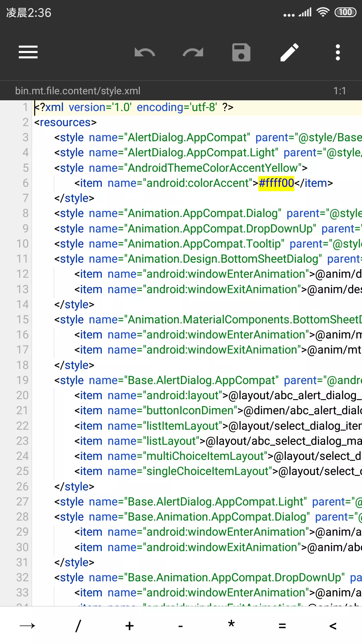Open the hamburger navigation menu
The height and width of the screenshot is (644, 362).
tap(28, 52)
